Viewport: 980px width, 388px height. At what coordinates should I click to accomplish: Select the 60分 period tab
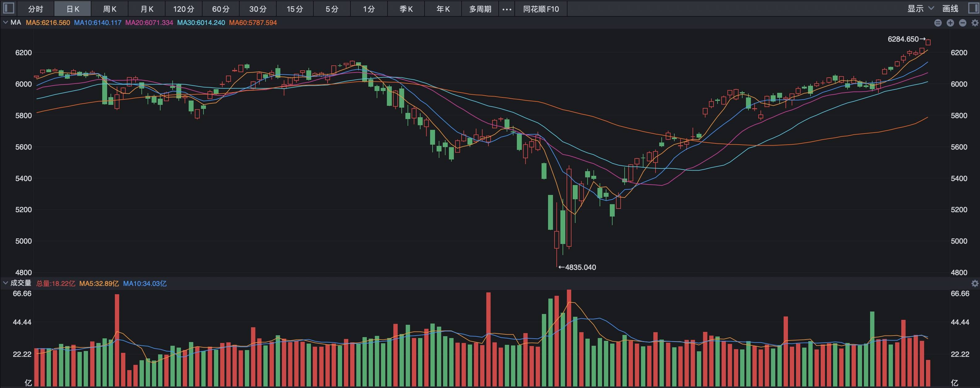(221, 9)
